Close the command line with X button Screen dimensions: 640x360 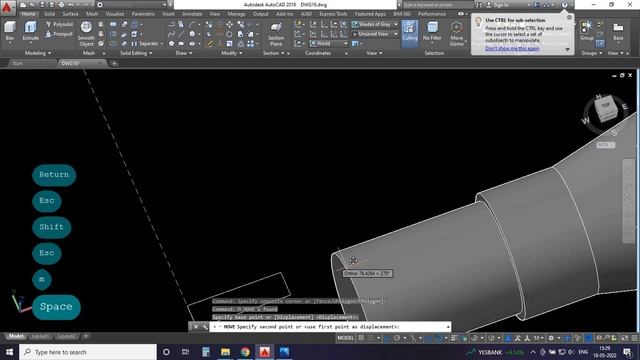click(196, 327)
